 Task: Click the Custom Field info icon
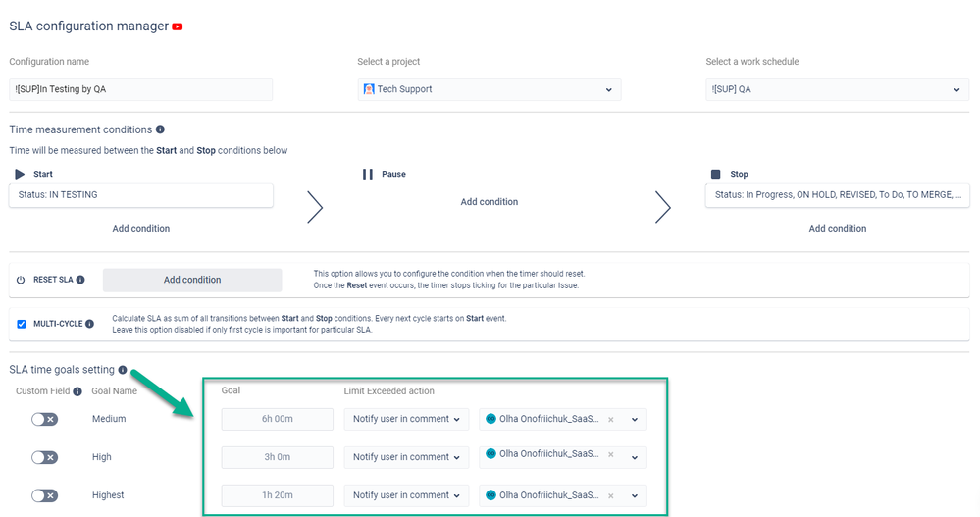(x=77, y=391)
